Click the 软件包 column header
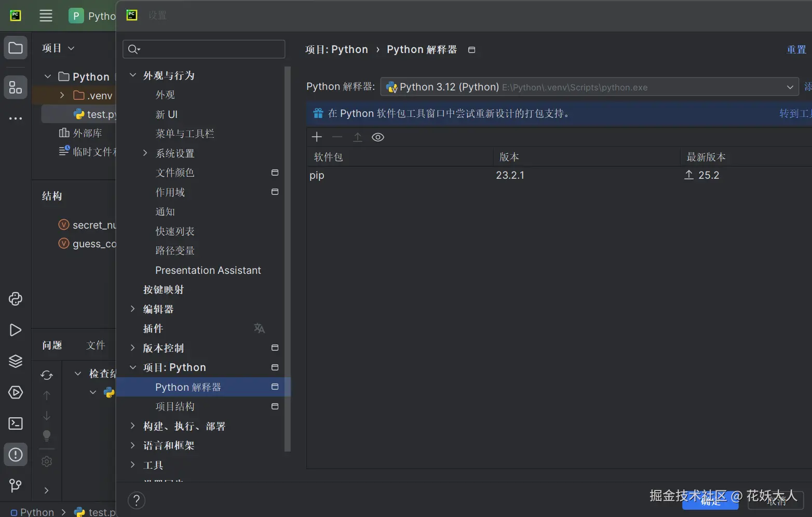The image size is (812, 517). click(328, 157)
